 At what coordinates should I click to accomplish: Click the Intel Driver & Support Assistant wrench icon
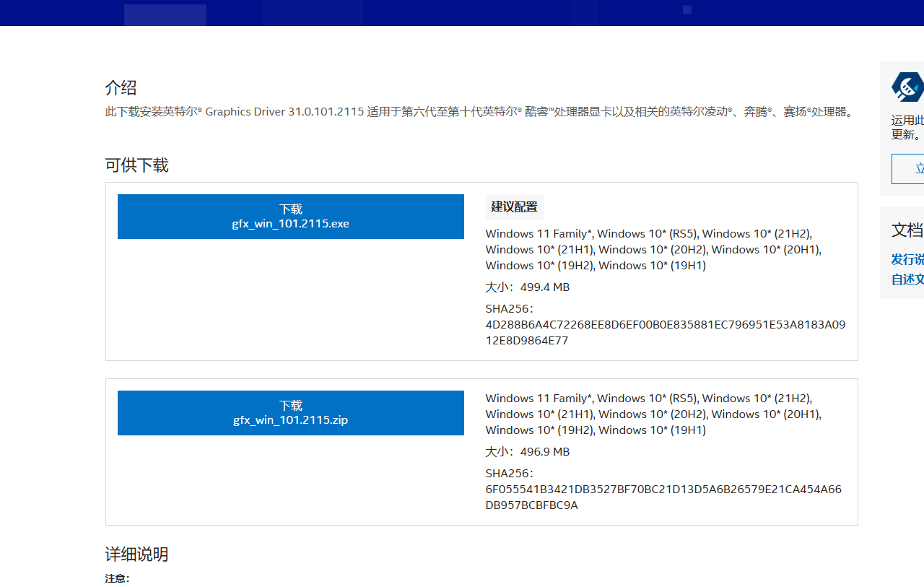(907, 87)
